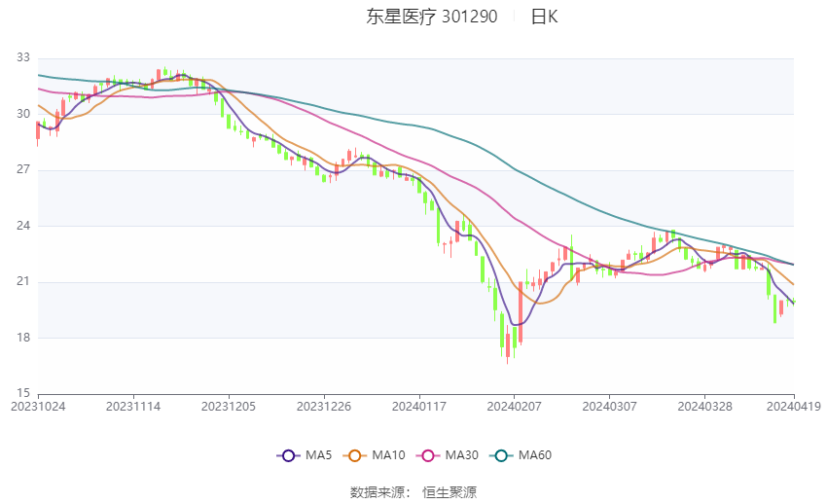Hide the MA5 line via its label
Screen dimensions: 827x504
(318, 455)
